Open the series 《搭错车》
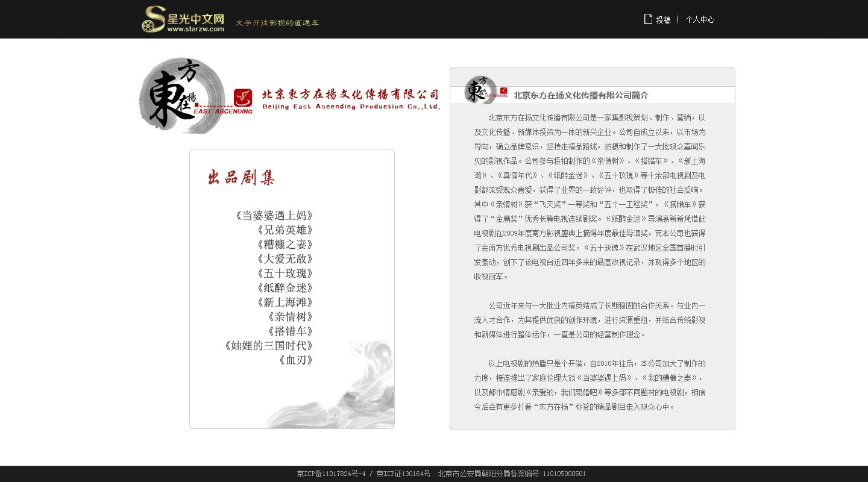Screen dimensions: 868x482 [289, 331]
